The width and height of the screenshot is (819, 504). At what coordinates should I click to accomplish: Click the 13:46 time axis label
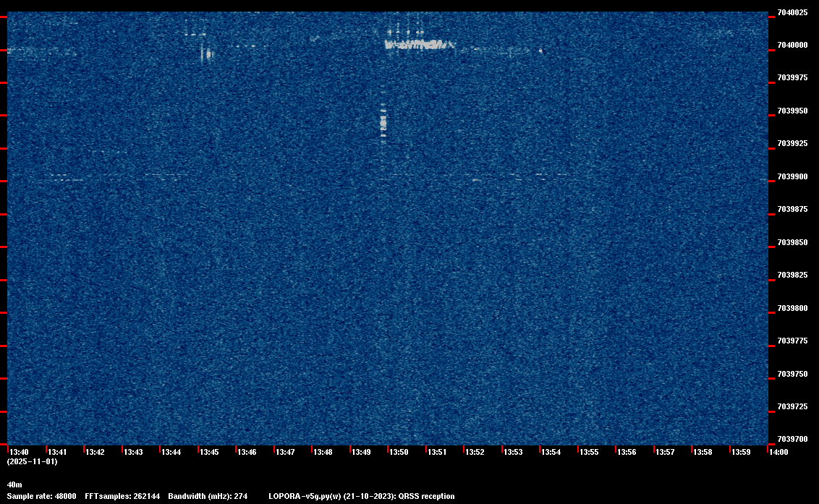[247, 452]
